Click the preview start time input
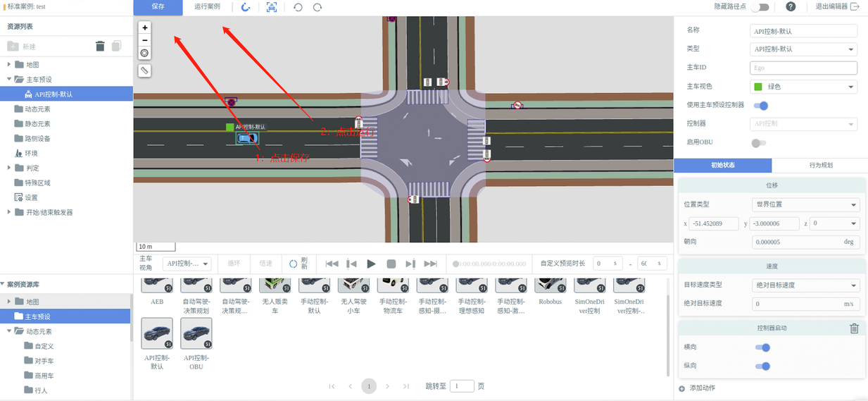Screen dimensions: 868x401 click(x=608, y=264)
